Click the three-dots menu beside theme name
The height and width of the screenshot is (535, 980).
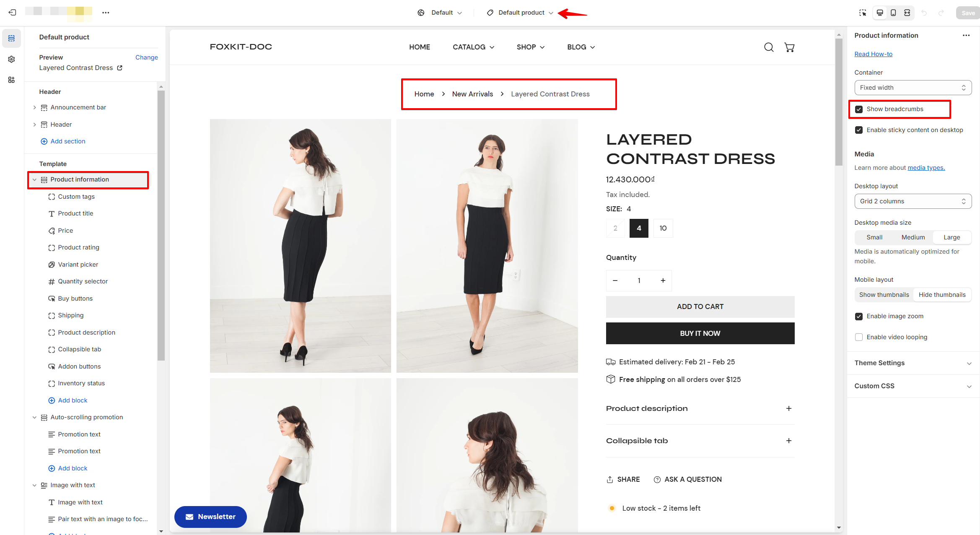[106, 13]
